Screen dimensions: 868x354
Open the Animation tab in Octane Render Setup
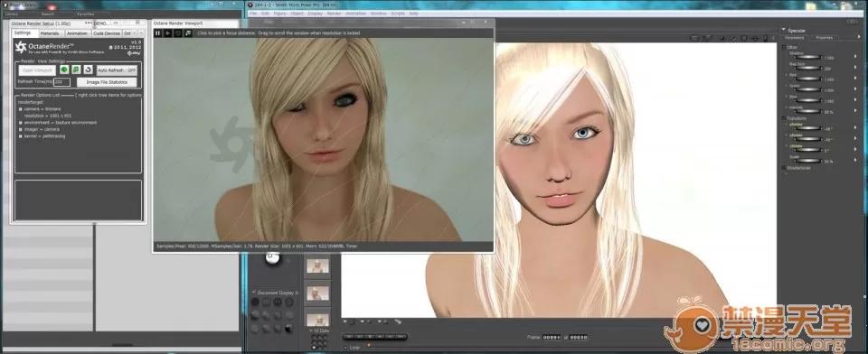tap(77, 33)
